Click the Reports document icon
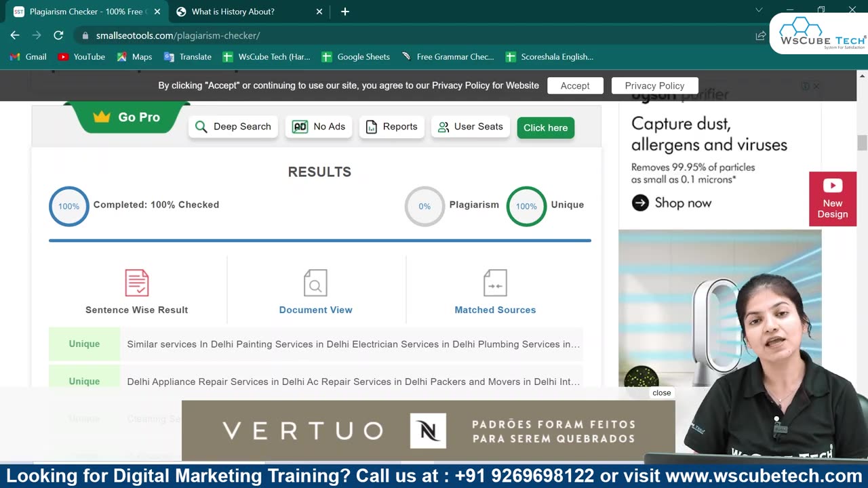 pyautogui.click(x=371, y=127)
